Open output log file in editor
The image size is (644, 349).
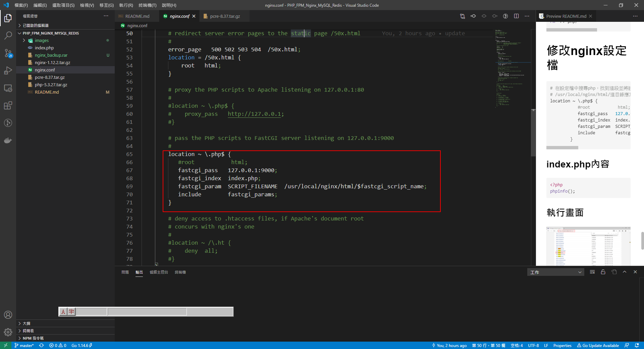point(614,272)
